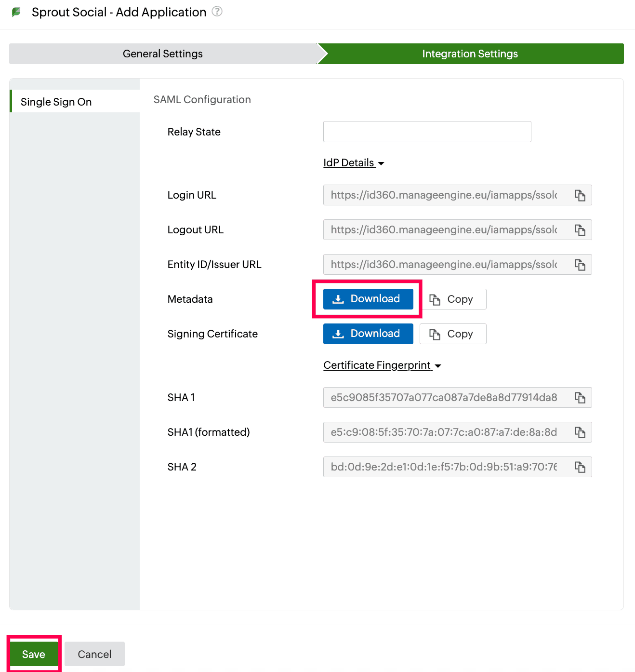Copy the Login URL using its copy icon
The height and width of the screenshot is (672, 635).
pos(580,195)
